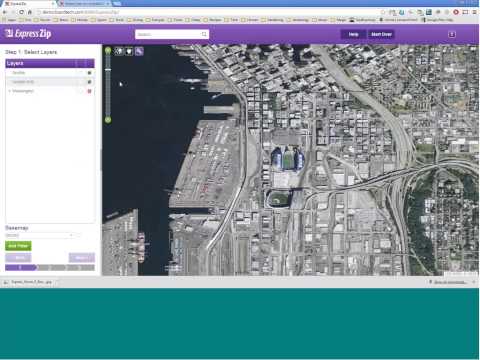Select the second map tool icon in the map toolbar

(x=129, y=51)
